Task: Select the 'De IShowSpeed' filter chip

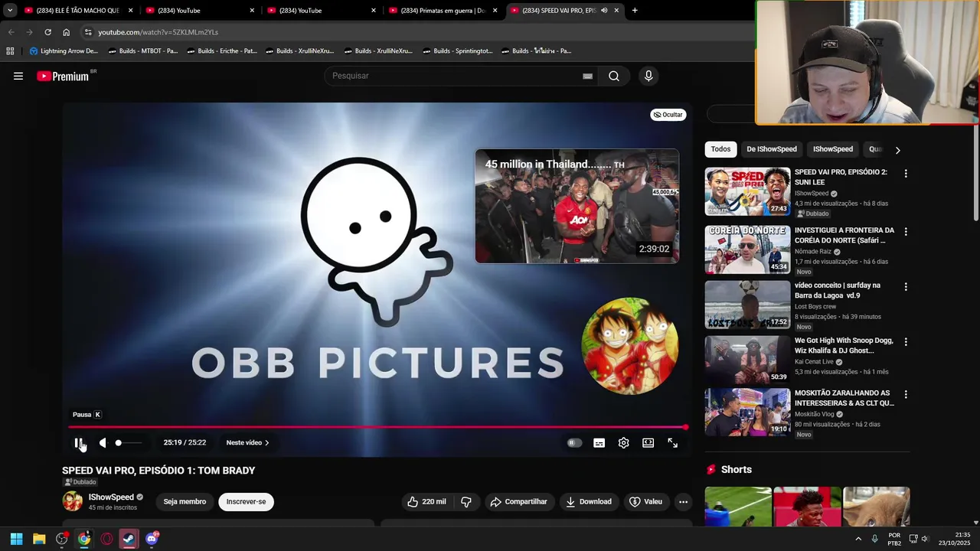Action: [x=772, y=149]
